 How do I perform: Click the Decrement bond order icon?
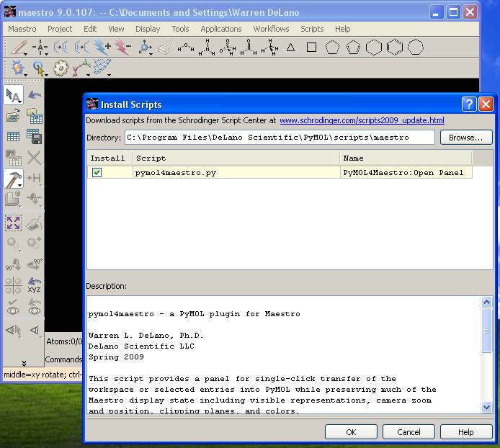pyautogui.click(x=81, y=48)
